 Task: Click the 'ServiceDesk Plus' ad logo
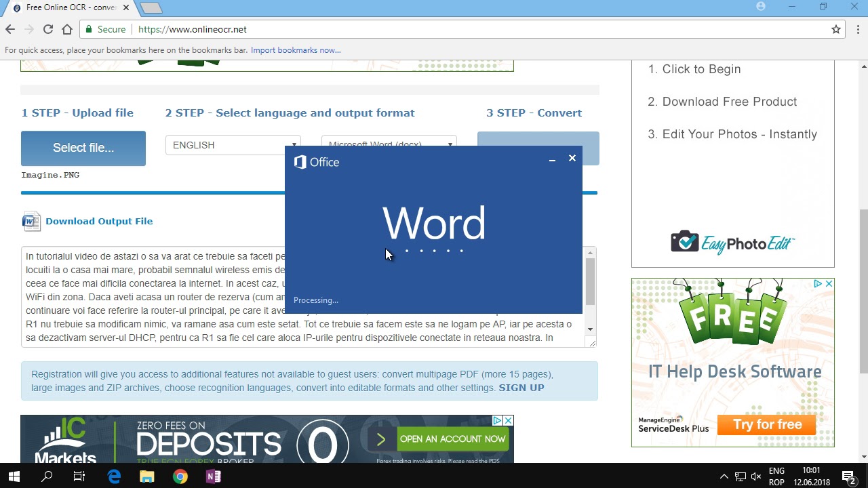click(x=673, y=424)
